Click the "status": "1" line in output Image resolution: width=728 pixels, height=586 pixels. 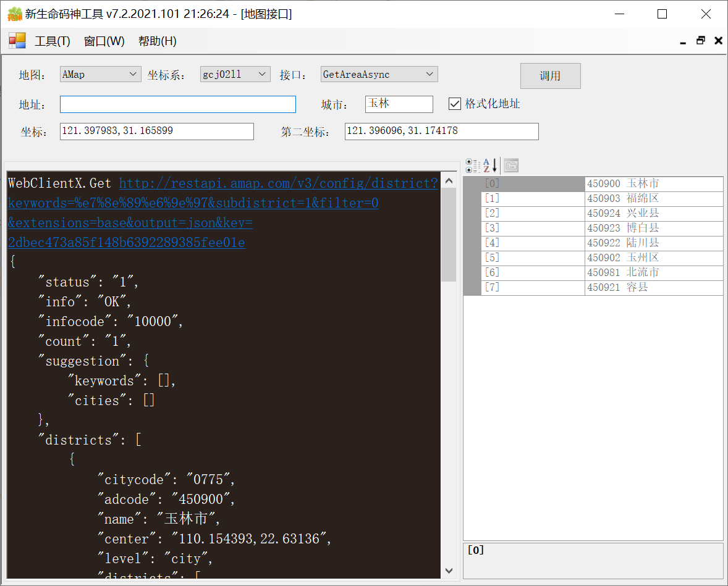tap(88, 282)
